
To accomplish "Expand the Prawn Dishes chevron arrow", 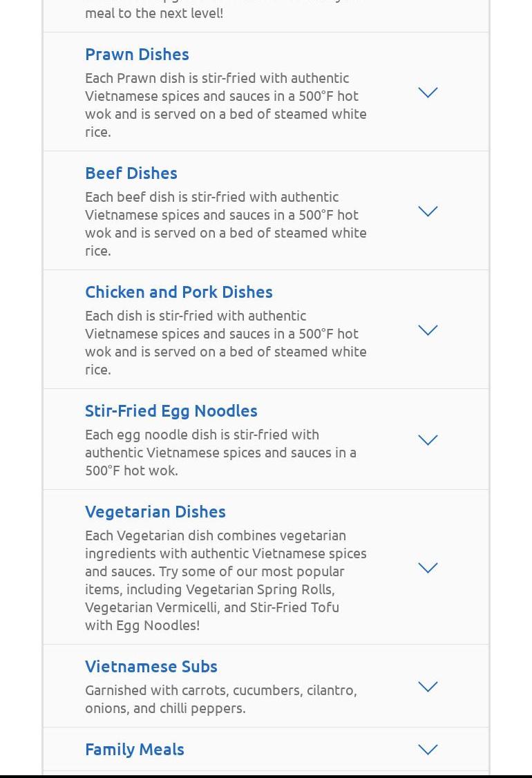I will pos(428,93).
